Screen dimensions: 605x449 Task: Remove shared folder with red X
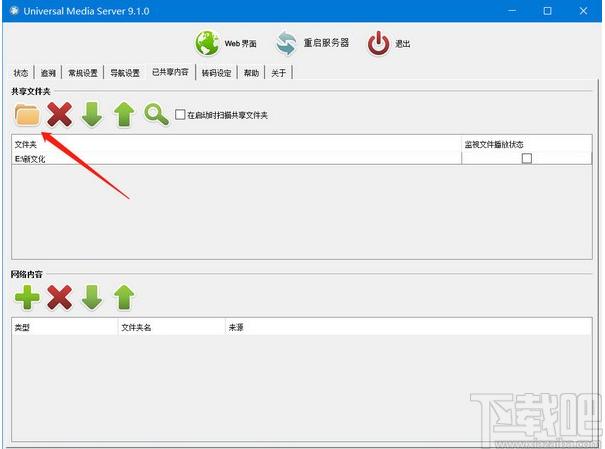coord(59,115)
